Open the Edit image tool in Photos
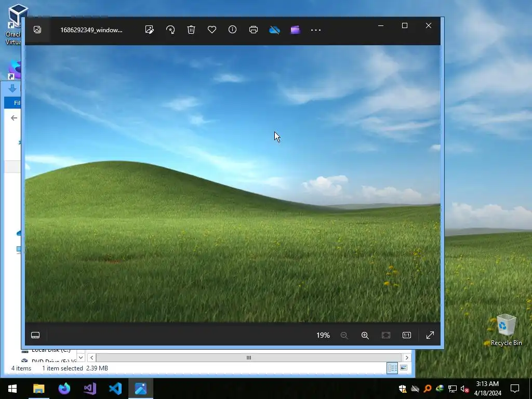 point(149,30)
